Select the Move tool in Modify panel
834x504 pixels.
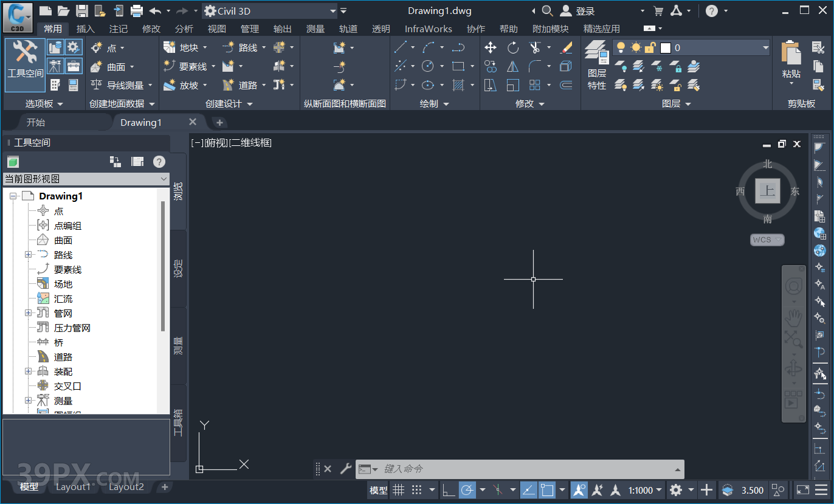pyautogui.click(x=491, y=47)
